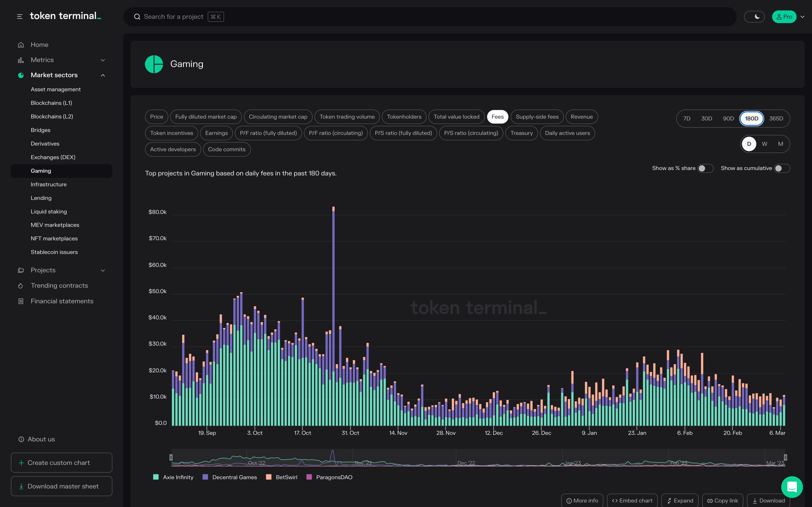Image resolution: width=812 pixels, height=507 pixels.
Task: Enable Show as cumulative toggle
Action: [782, 168]
